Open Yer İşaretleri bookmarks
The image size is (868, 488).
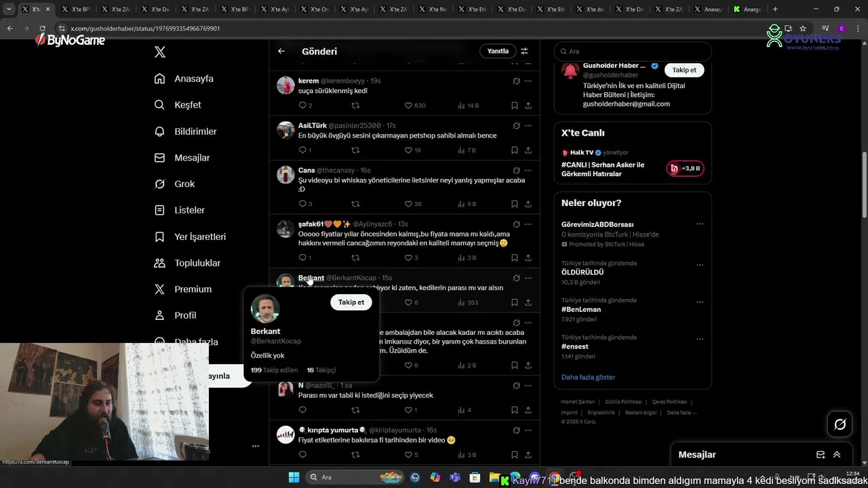pyautogui.click(x=190, y=237)
